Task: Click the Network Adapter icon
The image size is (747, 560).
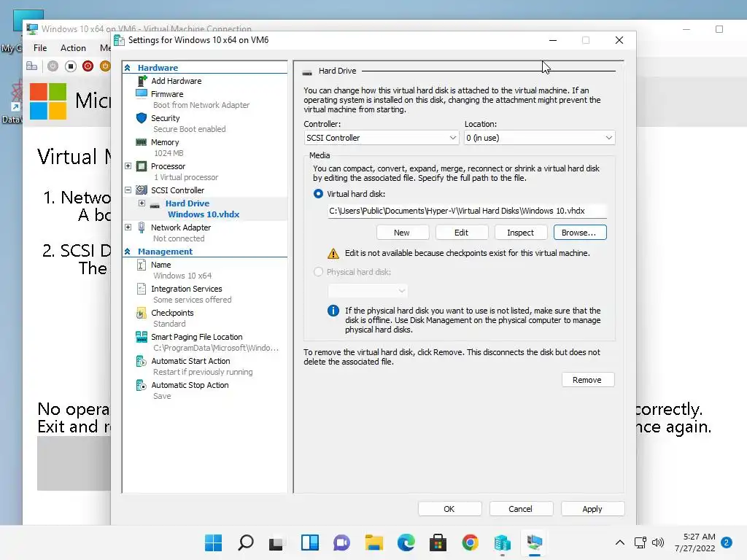Action: pos(142,227)
